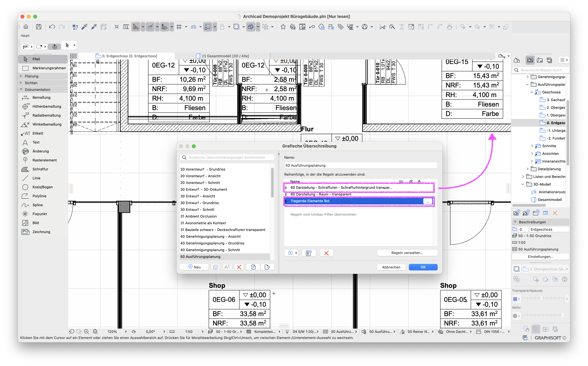The image size is (588, 366).
Task: Open Einstellungen in Navigator panel
Action: pos(540,257)
